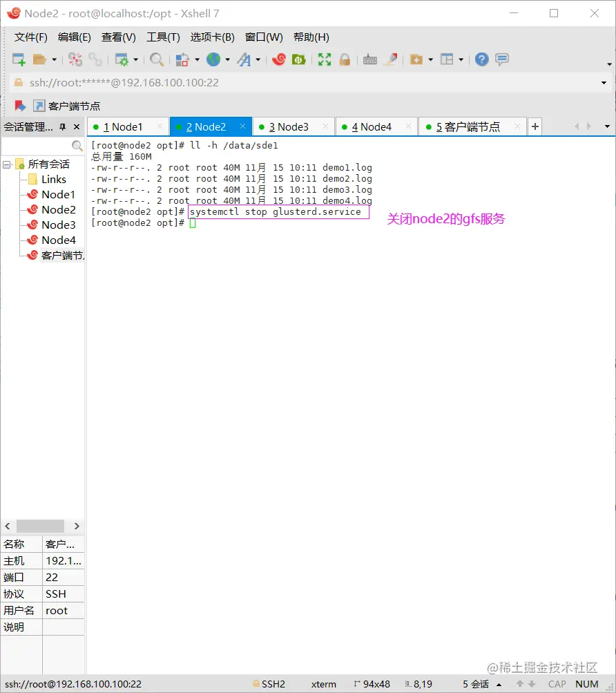Click the session search input field
The width and height of the screenshot is (616, 693).
click(36, 145)
